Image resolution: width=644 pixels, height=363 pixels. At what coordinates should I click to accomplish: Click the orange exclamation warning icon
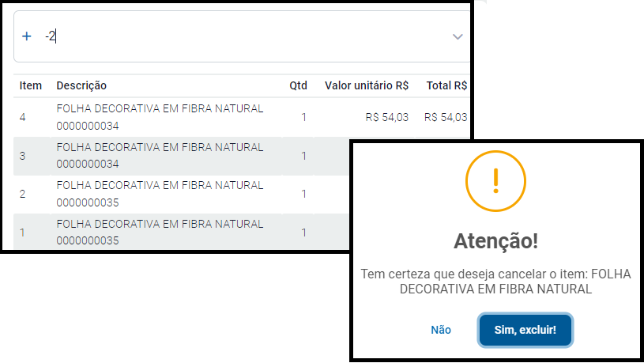pyautogui.click(x=495, y=181)
